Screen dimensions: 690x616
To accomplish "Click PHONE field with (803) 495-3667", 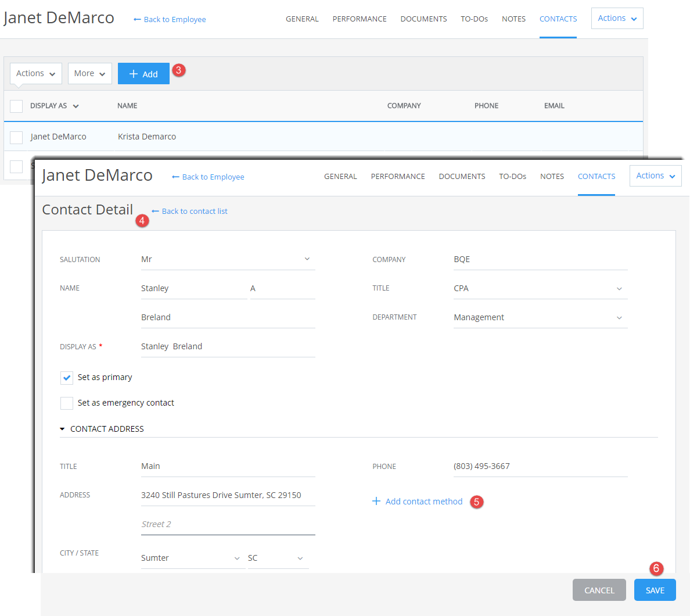I will [540, 466].
